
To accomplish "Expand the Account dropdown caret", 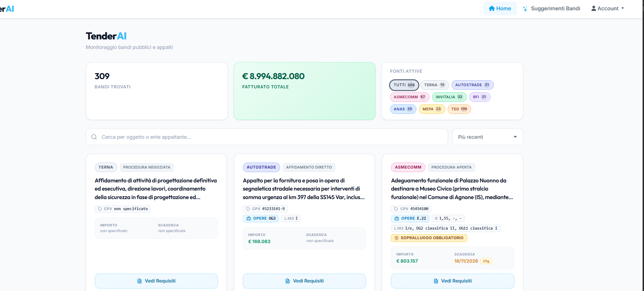I will (x=623, y=9).
